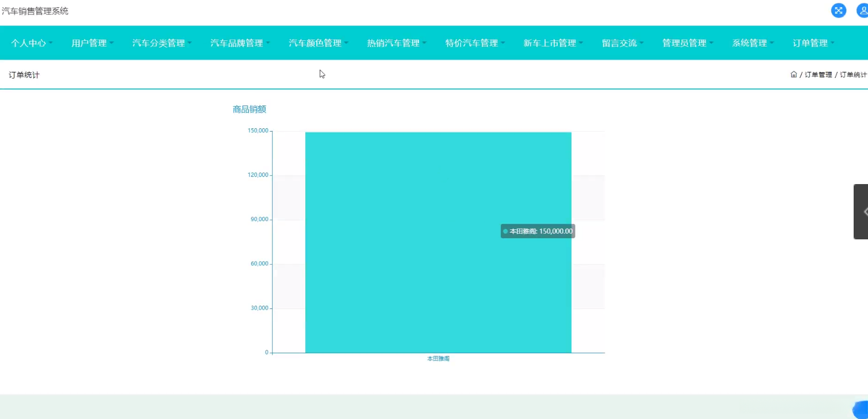Click the 汽车销售管理系统 system title
The width and height of the screenshot is (868, 419).
[x=35, y=11]
